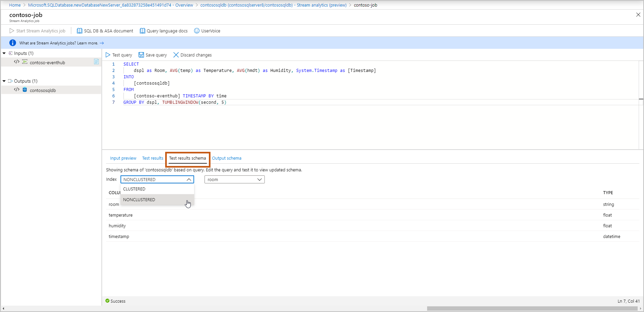Open UserVoice feedback
The width and height of the screenshot is (644, 312).
pos(207,31)
